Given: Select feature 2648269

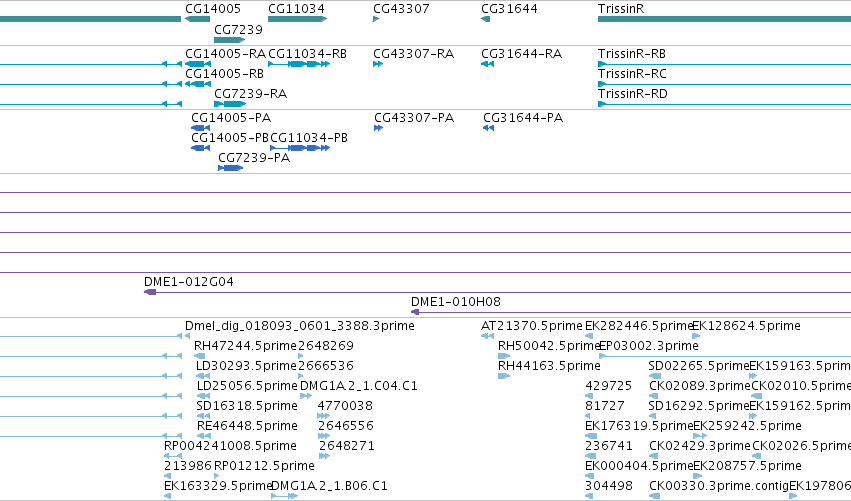Looking at the screenshot, I should (326, 346).
